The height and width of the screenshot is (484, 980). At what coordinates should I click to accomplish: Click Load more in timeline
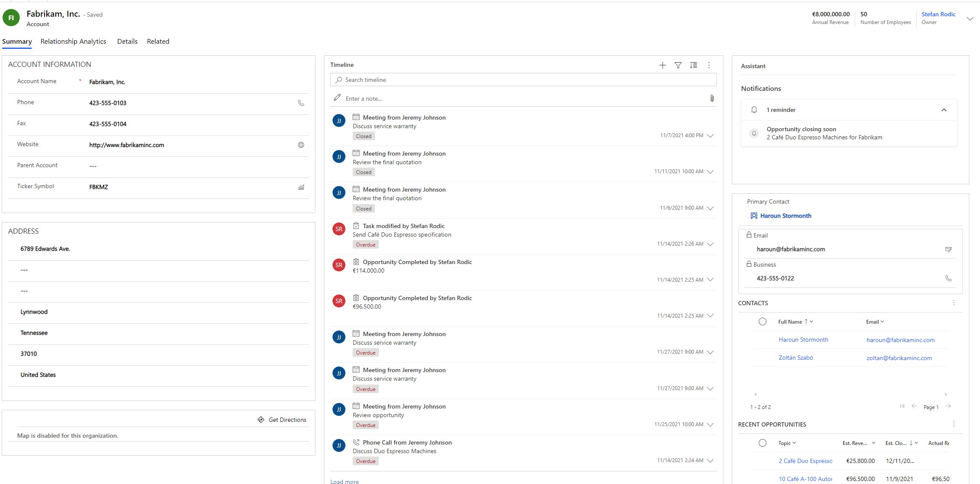[x=345, y=481]
